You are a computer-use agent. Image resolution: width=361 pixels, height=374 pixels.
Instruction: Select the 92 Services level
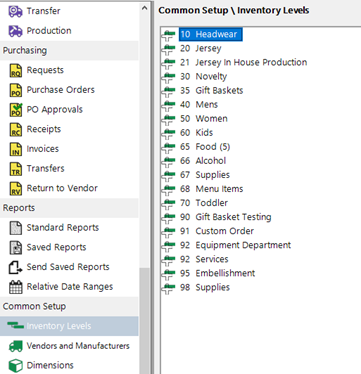point(204,259)
